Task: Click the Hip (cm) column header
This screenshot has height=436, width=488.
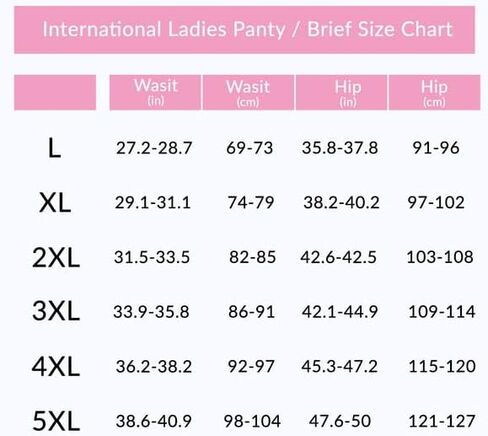Action: coord(434,92)
